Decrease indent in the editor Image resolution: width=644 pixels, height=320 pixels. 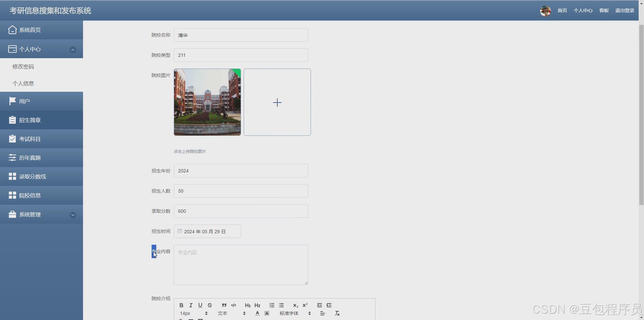point(319,305)
